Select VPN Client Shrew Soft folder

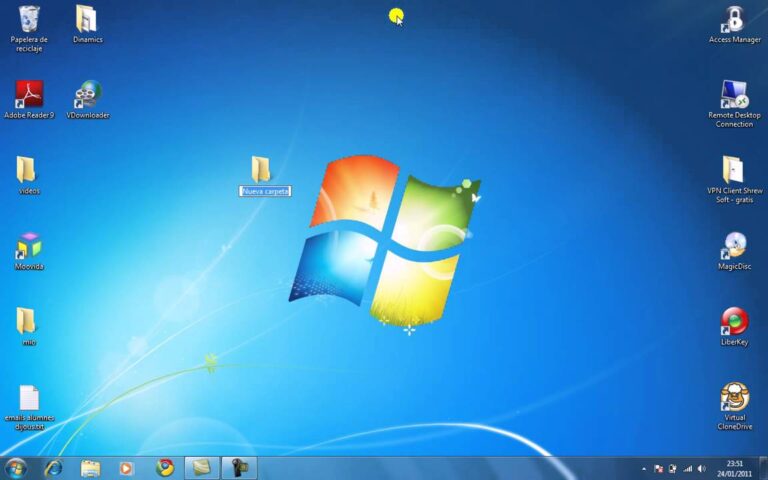coord(733,170)
